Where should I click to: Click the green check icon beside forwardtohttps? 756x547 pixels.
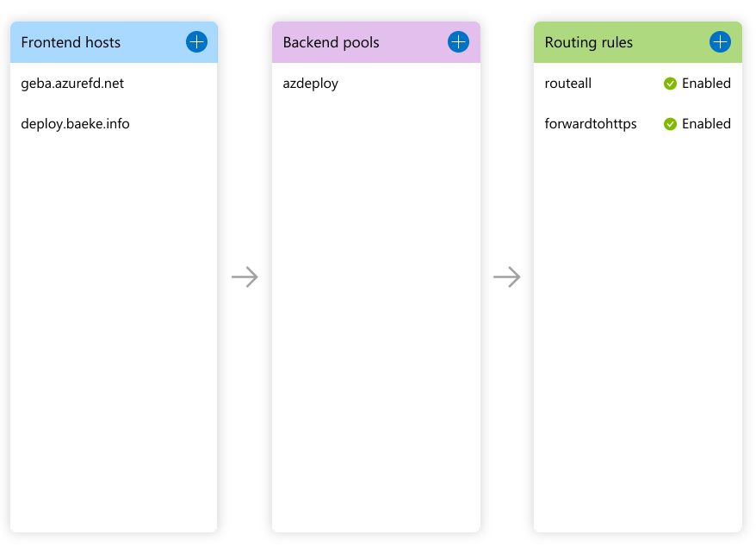coord(670,124)
